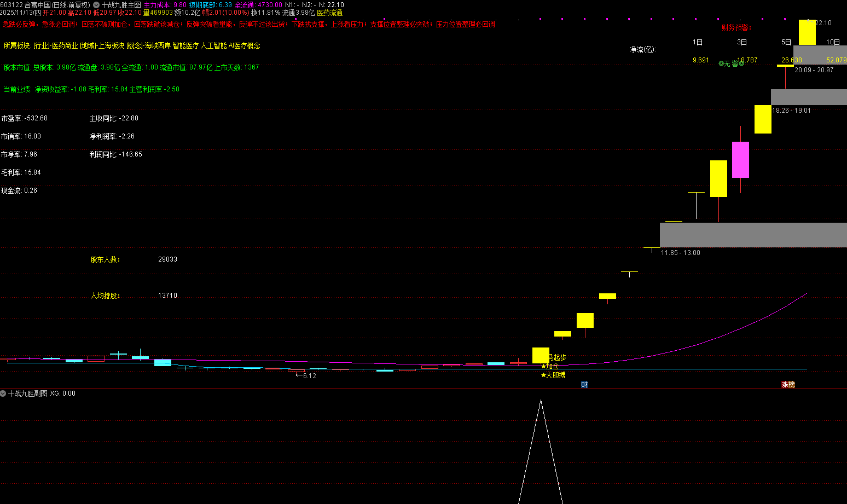Click the 2025/11/13/四 date label
847x504 pixels.
point(21,13)
